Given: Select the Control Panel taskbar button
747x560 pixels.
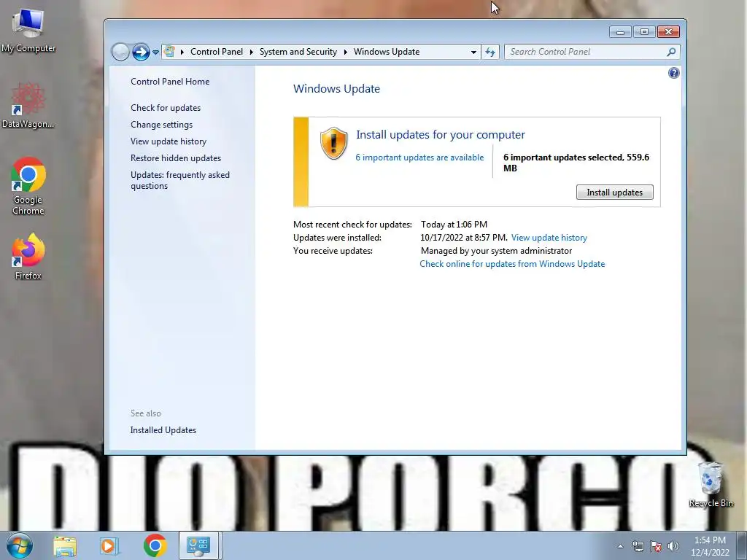Looking at the screenshot, I should tap(198, 545).
